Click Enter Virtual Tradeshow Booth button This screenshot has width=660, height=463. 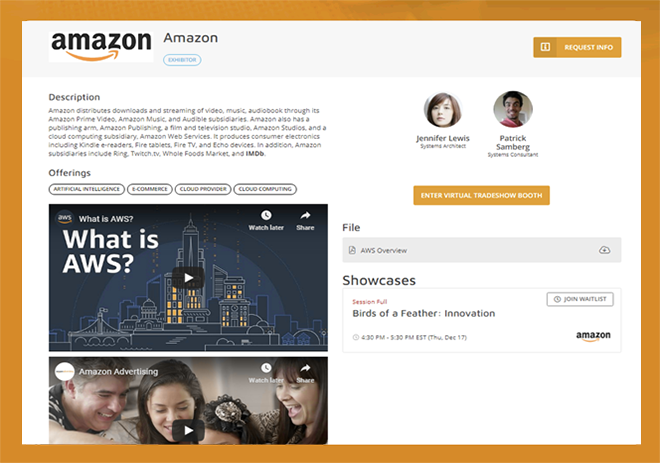(x=481, y=195)
